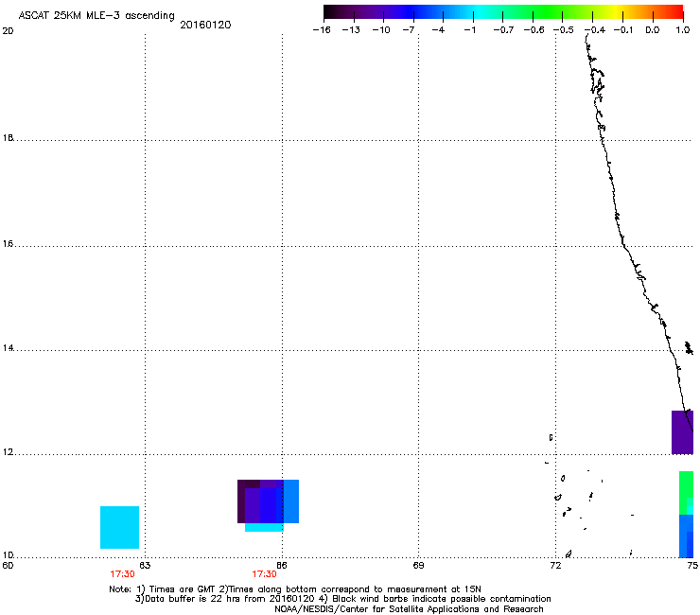Click the "ASCAT 25KM MLE-3 ascending" plot title
700x615 pixels.
point(96,15)
